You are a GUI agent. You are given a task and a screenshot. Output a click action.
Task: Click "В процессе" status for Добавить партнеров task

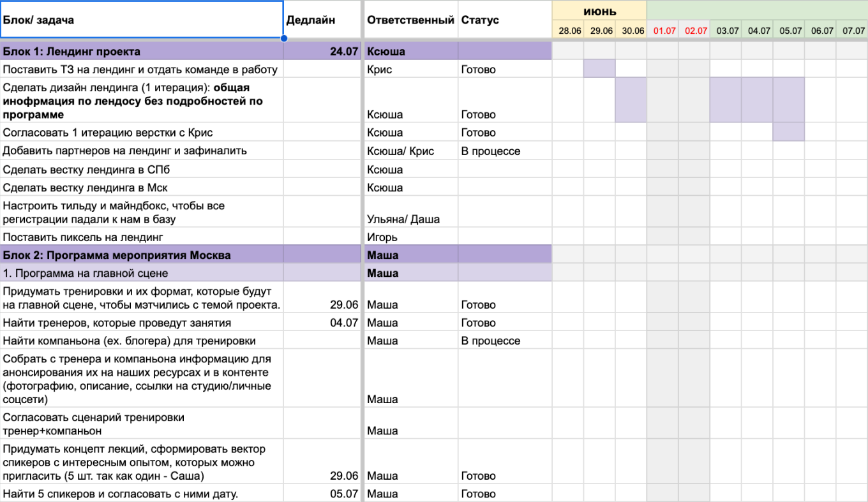pos(505,151)
